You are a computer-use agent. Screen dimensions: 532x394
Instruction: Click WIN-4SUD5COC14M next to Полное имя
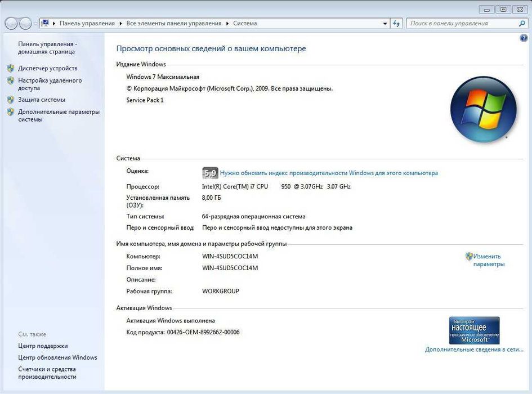coord(230,268)
